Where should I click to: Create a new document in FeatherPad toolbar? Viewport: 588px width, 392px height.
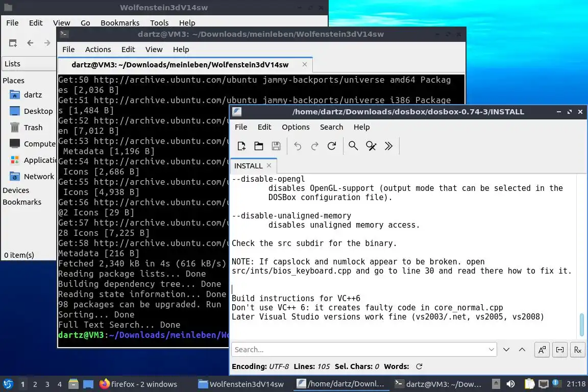click(241, 146)
